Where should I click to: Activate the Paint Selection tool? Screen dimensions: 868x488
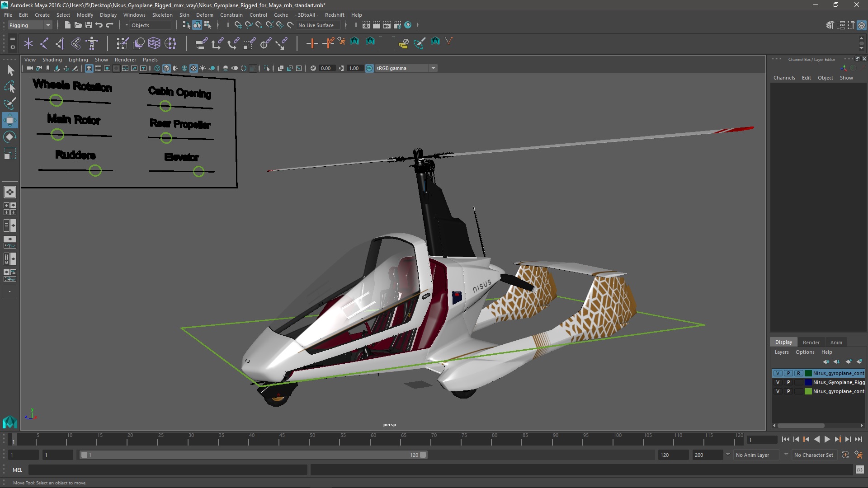click(9, 103)
